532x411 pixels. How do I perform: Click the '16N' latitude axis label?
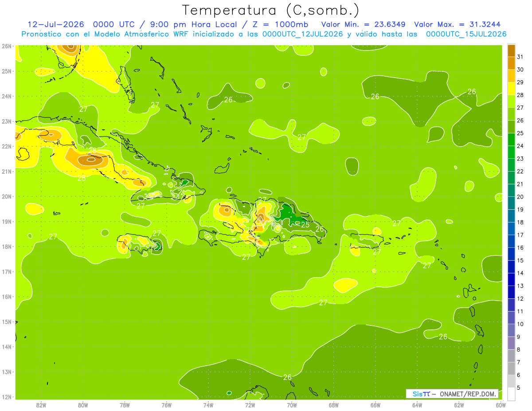tap(7, 297)
